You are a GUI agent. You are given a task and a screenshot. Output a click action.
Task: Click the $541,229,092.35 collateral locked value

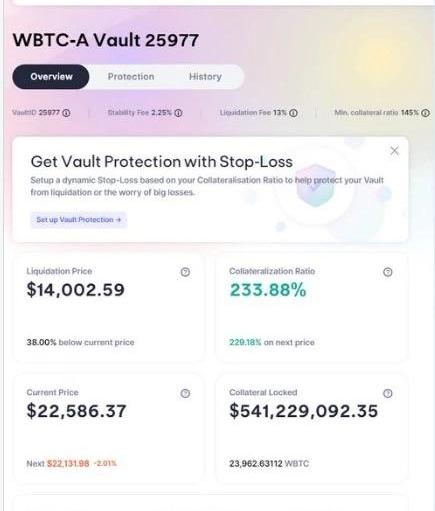(x=303, y=411)
